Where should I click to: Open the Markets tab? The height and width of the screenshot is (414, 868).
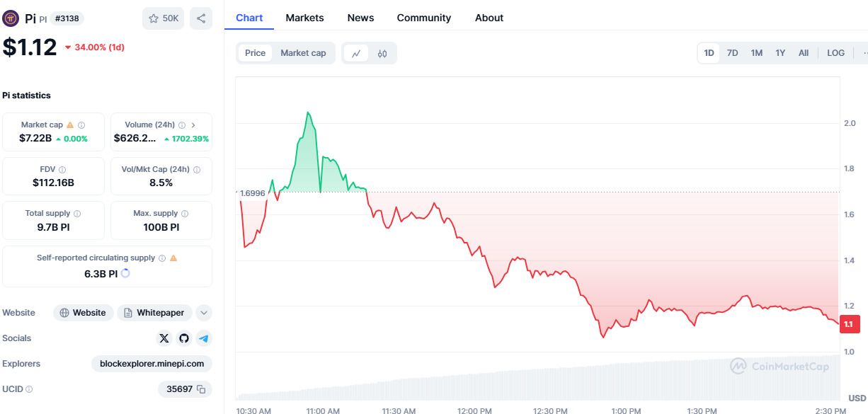[x=304, y=18]
